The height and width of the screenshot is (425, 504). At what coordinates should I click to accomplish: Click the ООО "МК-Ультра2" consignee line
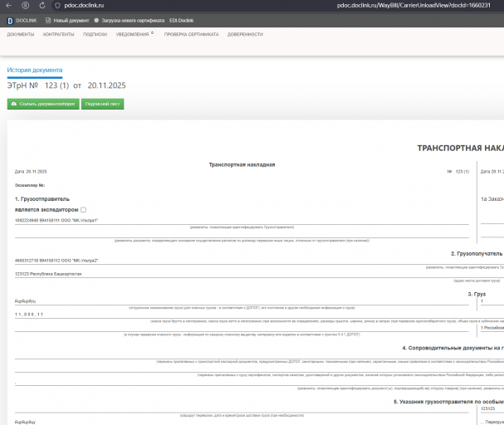[x=56, y=261]
